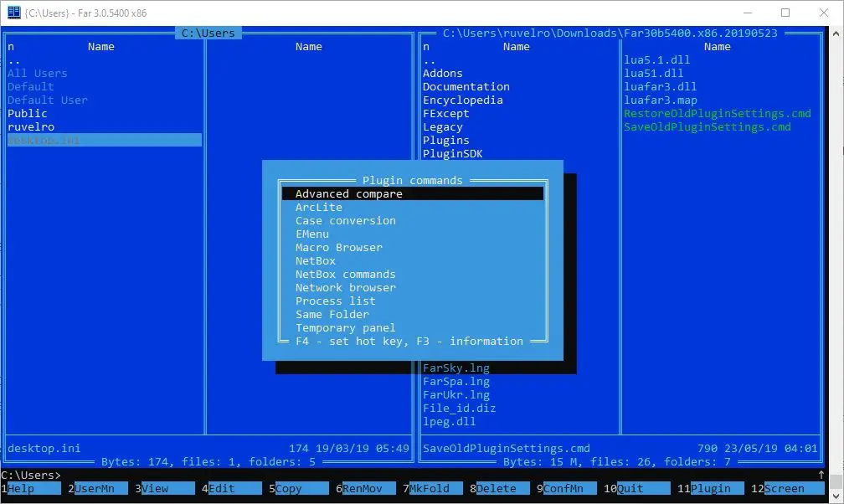Select the Default folder in left panel
844x504 pixels.
pos(31,87)
